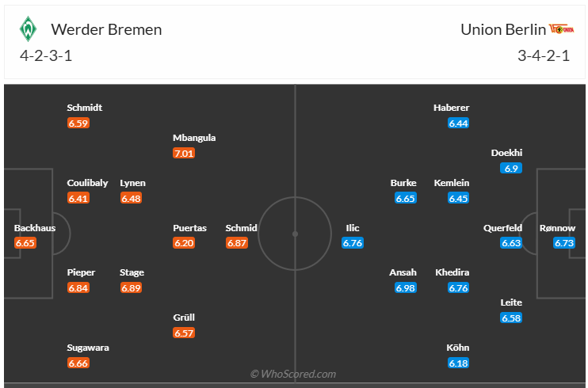Select Rønnow's 6.73 rating badge

point(564,243)
